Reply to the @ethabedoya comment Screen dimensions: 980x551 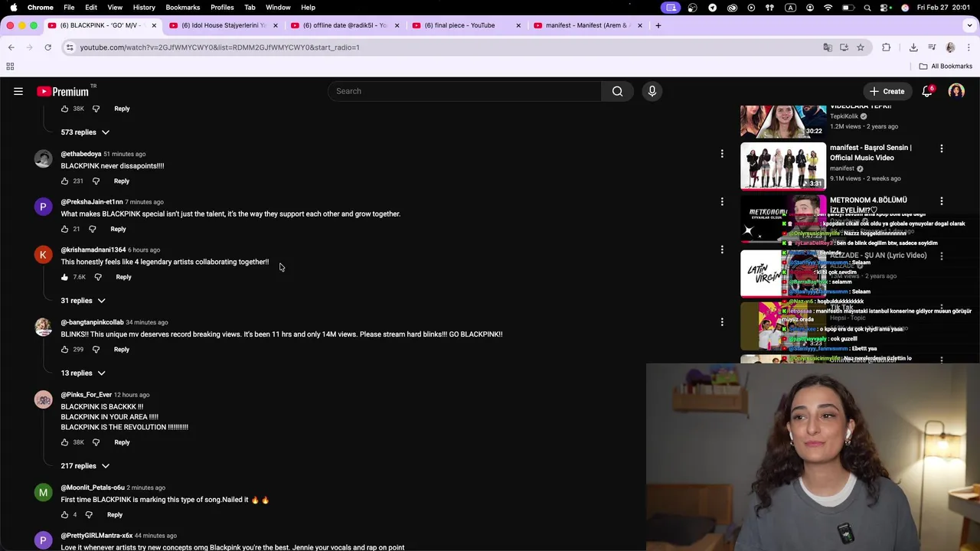tap(122, 181)
